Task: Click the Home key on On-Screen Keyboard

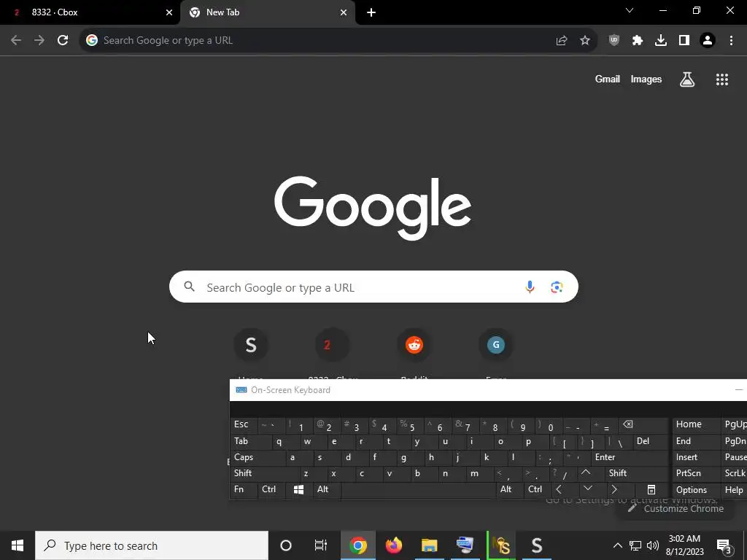Action: pos(697,425)
